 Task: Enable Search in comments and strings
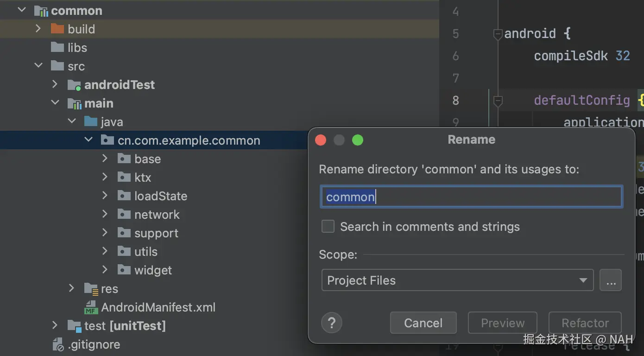click(328, 227)
